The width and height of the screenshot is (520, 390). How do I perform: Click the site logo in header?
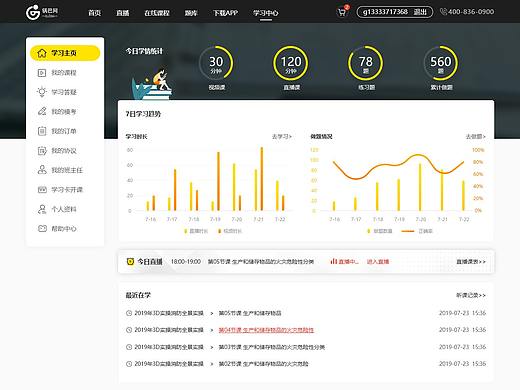(x=42, y=12)
